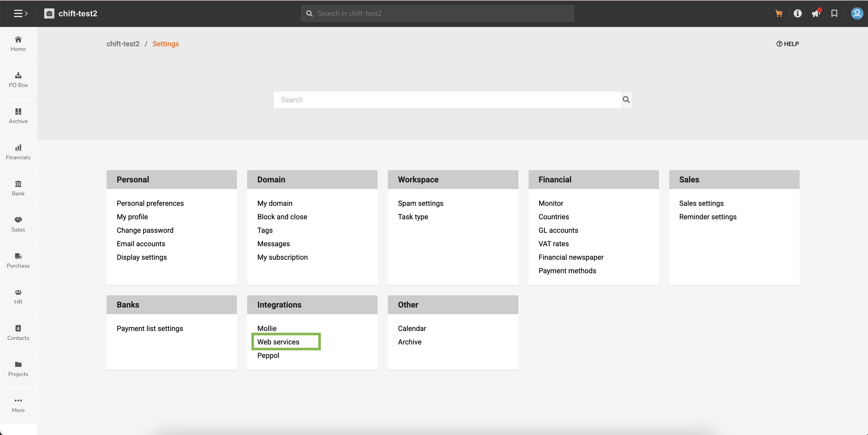Click the bookmark icon in top bar
The height and width of the screenshot is (435, 868).
tap(834, 13)
